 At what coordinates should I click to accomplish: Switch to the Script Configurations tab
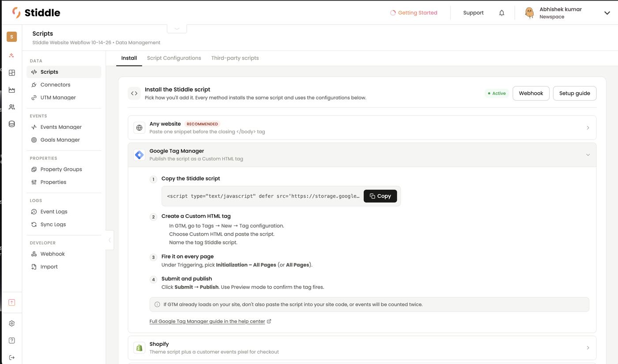click(174, 58)
